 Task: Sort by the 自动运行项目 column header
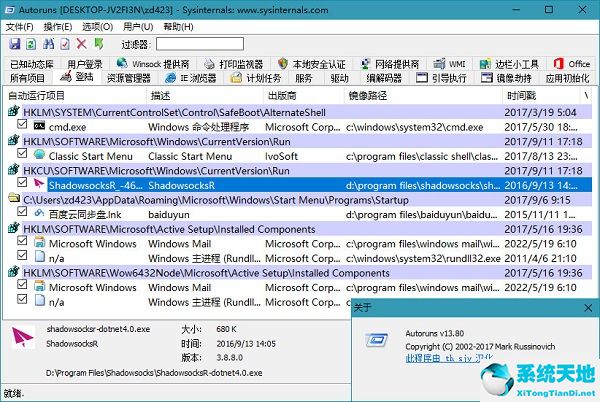tap(75, 96)
